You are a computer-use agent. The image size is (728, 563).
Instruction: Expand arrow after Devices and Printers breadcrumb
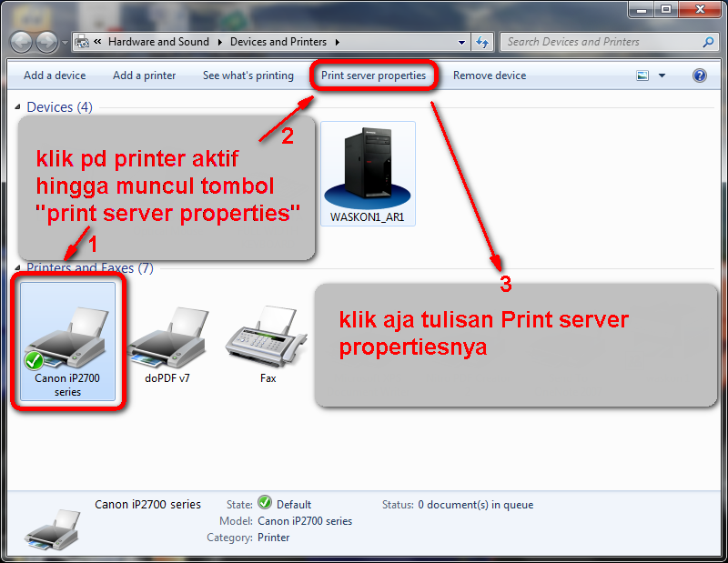click(338, 42)
